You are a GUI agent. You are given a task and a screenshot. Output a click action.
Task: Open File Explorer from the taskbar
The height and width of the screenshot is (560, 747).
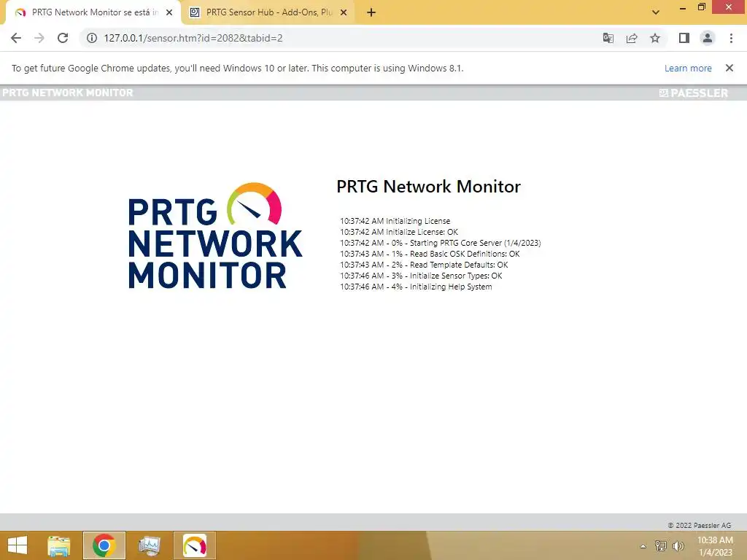click(59, 545)
